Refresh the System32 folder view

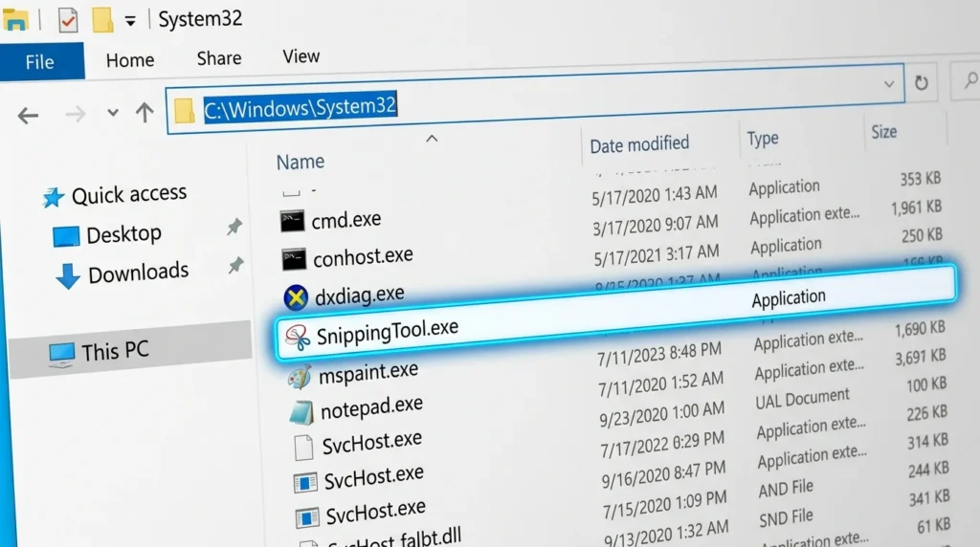pyautogui.click(x=922, y=82)
